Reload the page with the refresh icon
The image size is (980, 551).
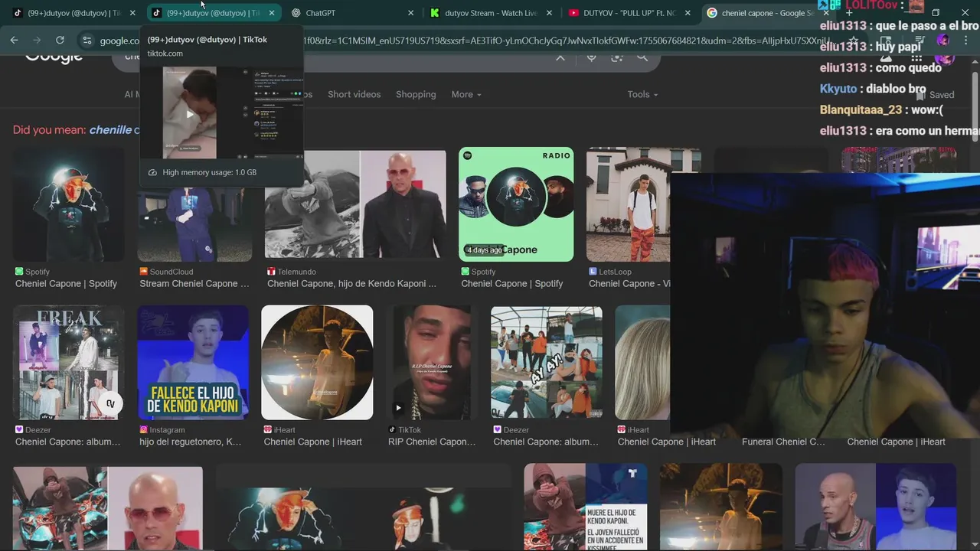click(60, 40)
